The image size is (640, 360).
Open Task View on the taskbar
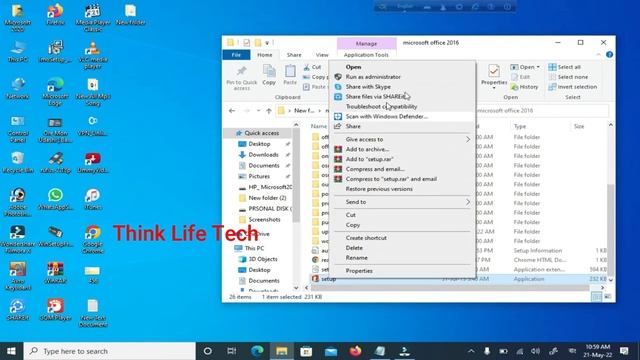(x=231, y=351)
